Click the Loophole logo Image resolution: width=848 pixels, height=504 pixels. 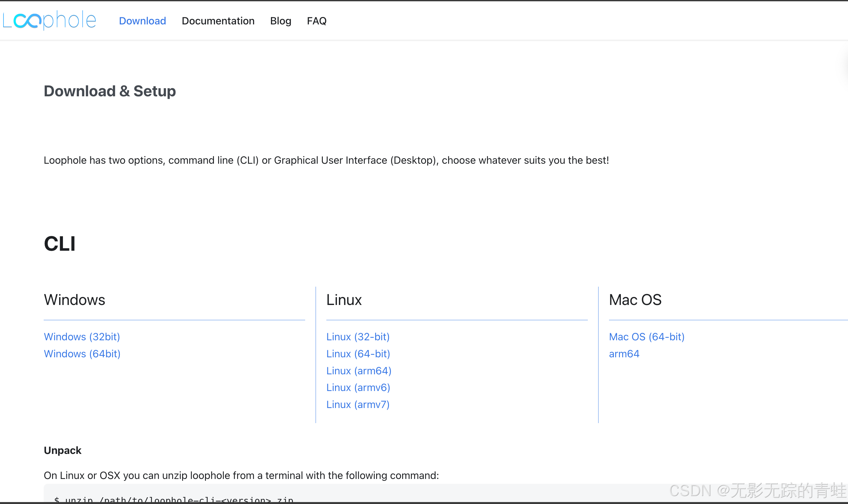click(49, 20)
